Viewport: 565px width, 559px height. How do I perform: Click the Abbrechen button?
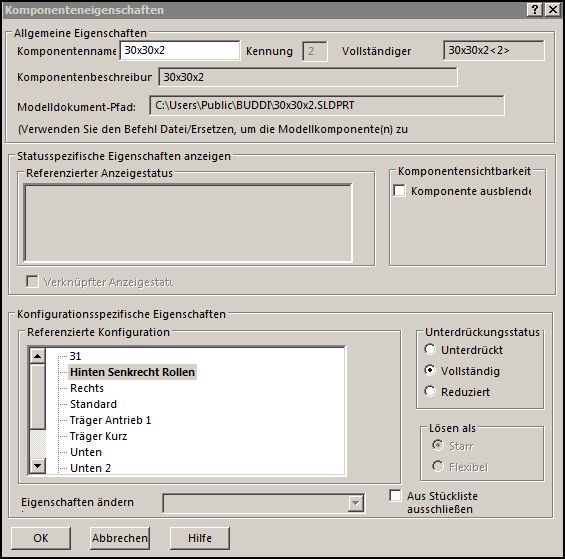[120, 538]
